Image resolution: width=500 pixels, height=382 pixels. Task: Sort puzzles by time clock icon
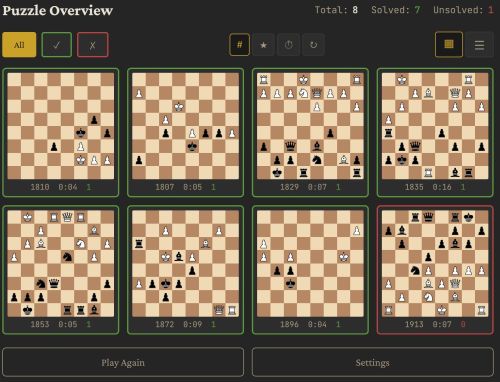point(289,45)
